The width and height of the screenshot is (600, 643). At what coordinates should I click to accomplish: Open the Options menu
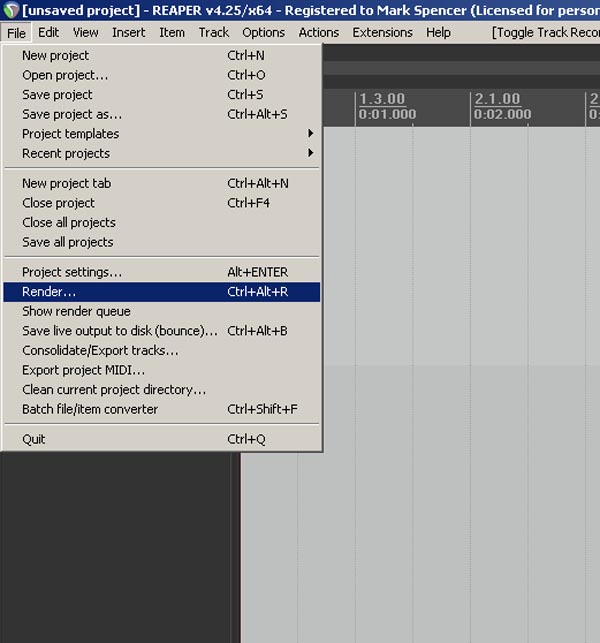(x=263, y=32)
